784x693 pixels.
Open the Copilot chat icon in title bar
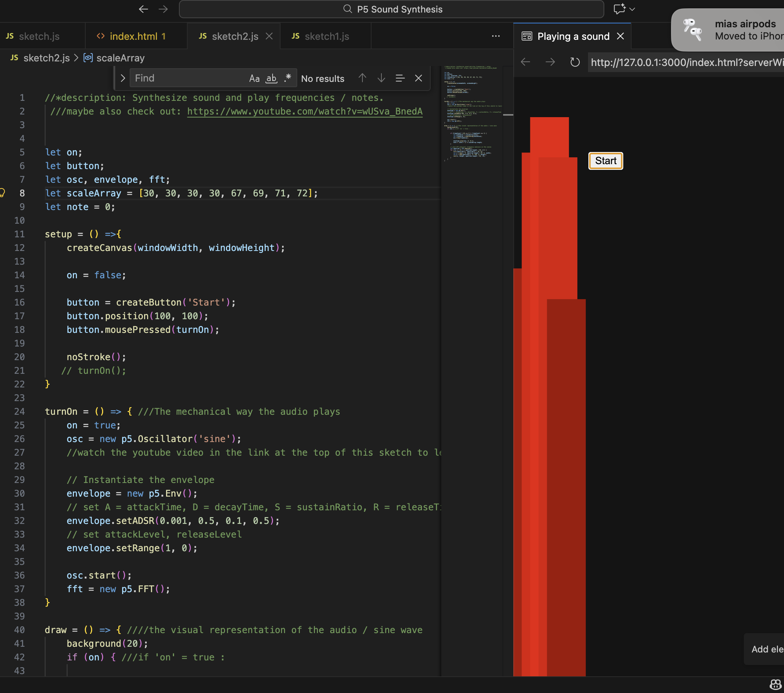(x=619, y=9)
